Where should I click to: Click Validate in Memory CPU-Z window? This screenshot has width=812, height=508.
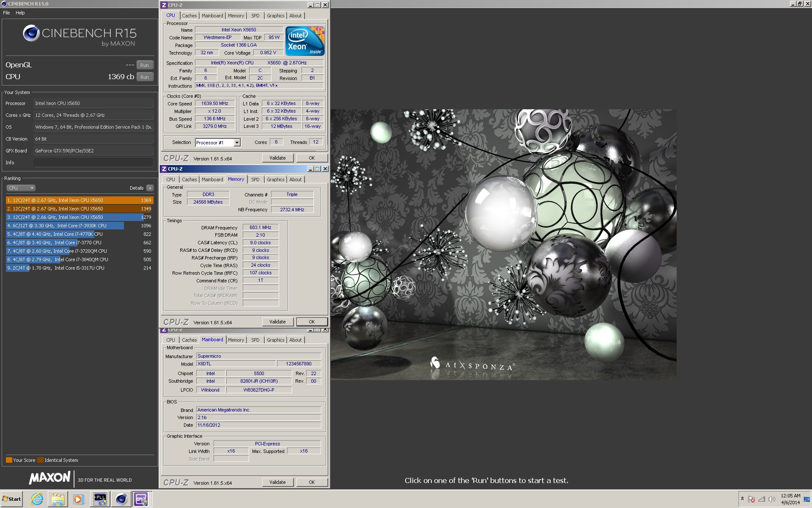click(x=277, y=322)
